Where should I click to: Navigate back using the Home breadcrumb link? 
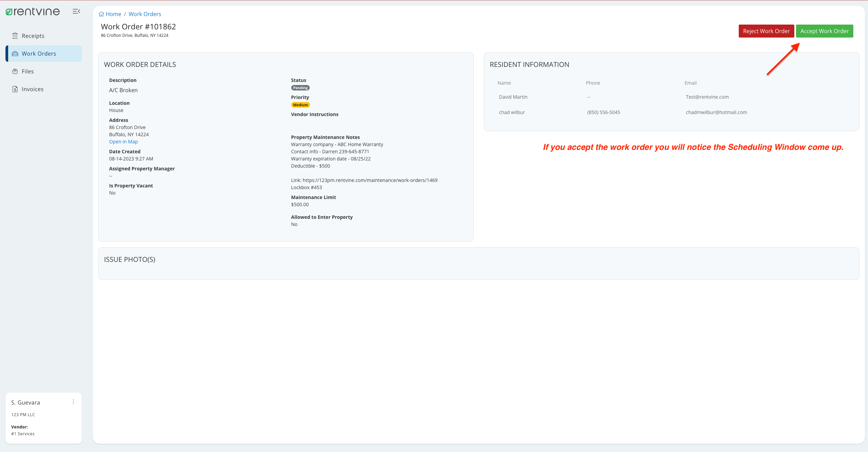pos(113,14)
